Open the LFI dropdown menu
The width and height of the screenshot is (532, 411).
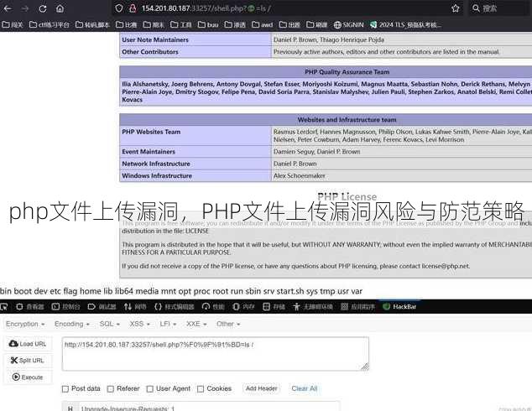coord(168,325)
